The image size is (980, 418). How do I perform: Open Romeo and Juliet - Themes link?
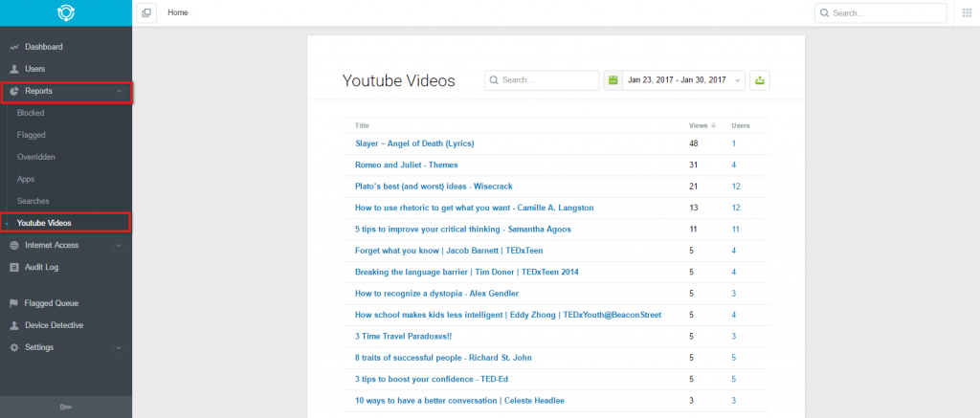(x=406, y=165)
